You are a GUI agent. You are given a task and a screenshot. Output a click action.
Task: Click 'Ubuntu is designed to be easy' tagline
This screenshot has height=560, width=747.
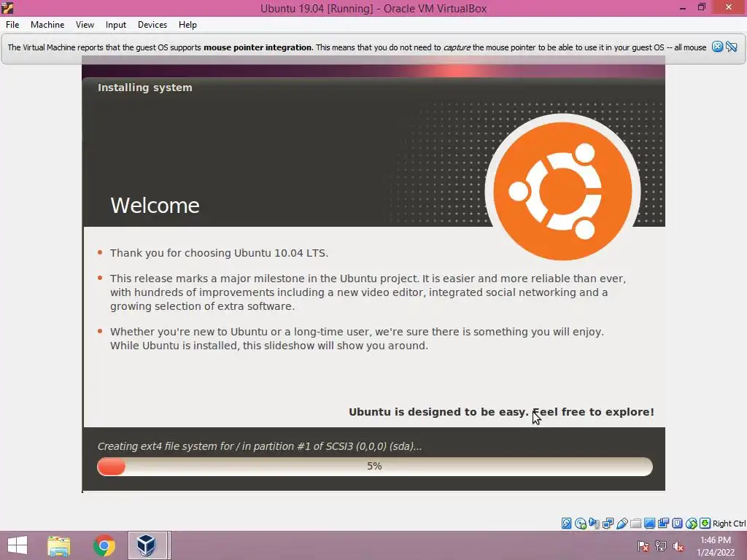[x=501, y=412]
